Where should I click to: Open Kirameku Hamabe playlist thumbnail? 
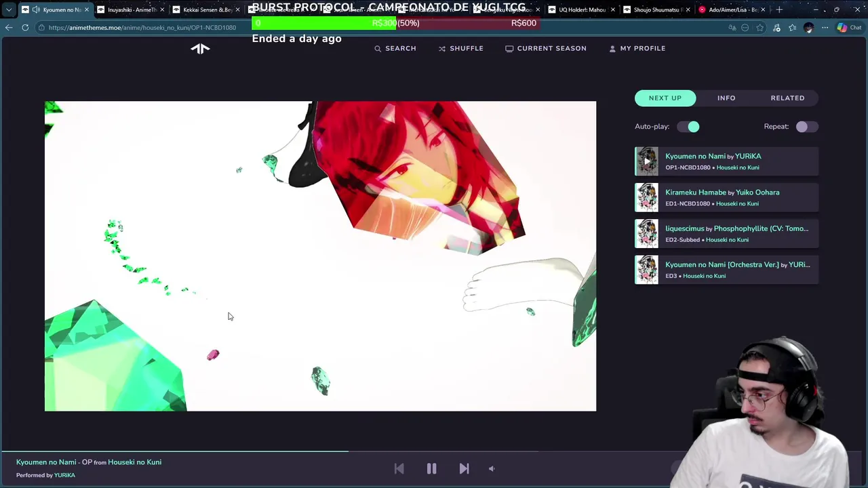pos(646,197)
